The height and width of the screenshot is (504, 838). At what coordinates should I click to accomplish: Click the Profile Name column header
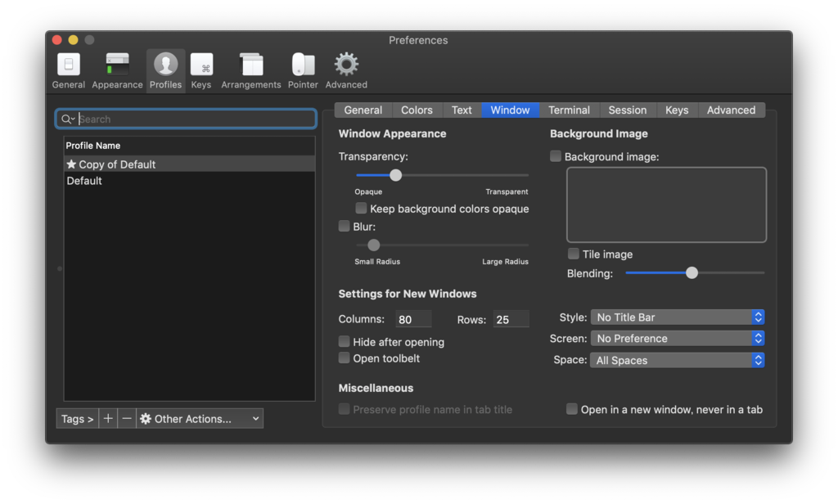click(x=189, y=146)
